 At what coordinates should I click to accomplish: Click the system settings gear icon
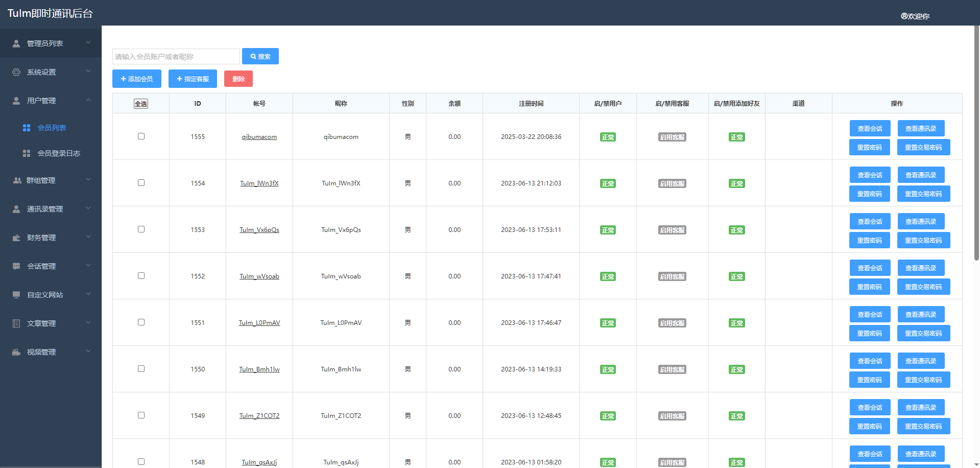coord(16,72)
